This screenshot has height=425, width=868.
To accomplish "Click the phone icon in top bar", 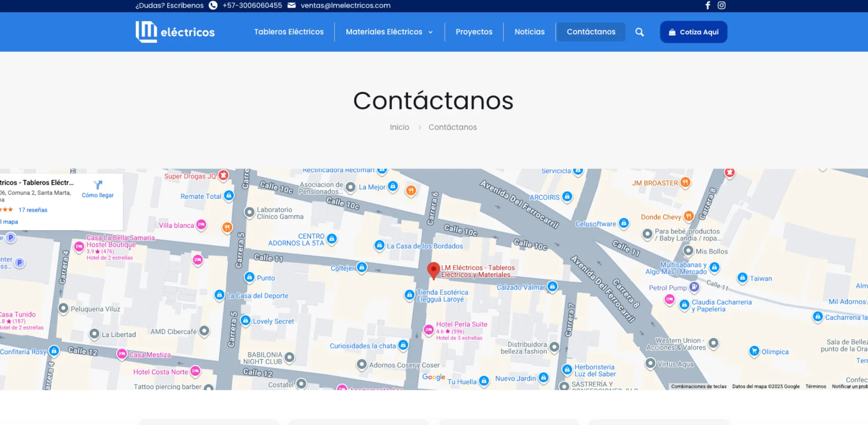I will coord(213,5).
